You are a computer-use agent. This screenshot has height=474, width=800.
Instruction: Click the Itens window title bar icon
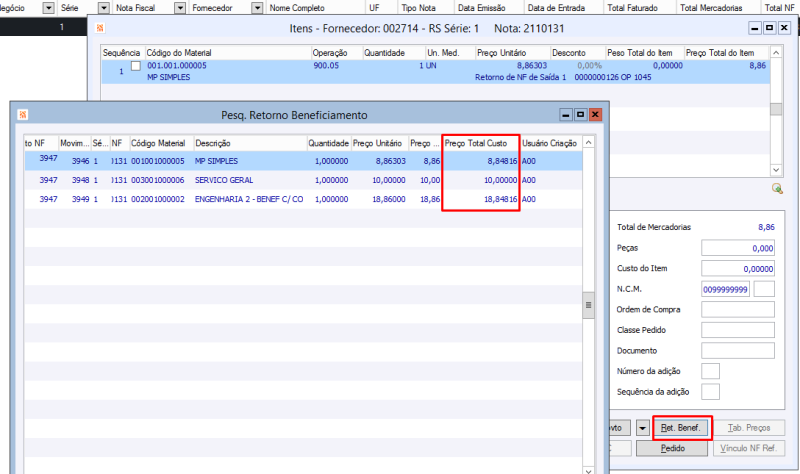(x=100, y=28)
